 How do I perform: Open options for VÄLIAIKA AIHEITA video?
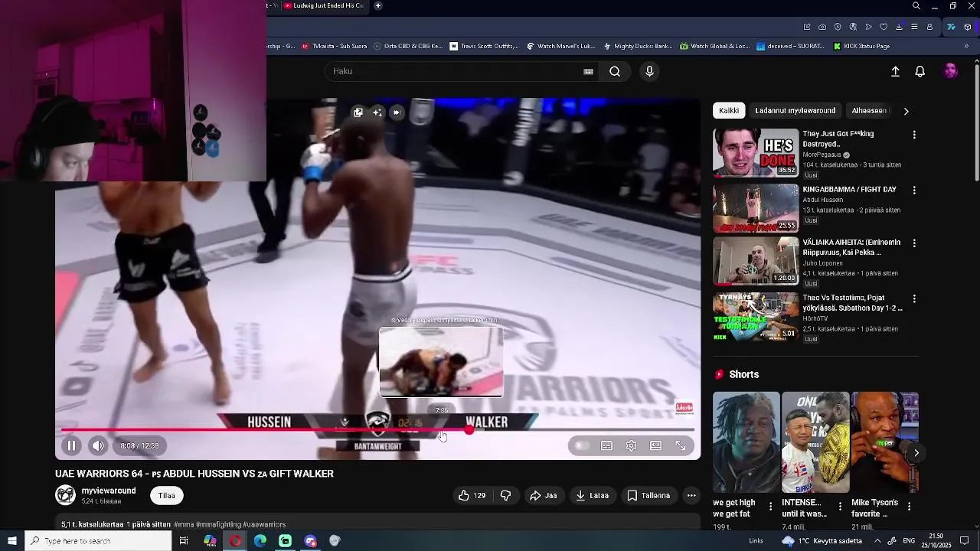click(913, 243)
